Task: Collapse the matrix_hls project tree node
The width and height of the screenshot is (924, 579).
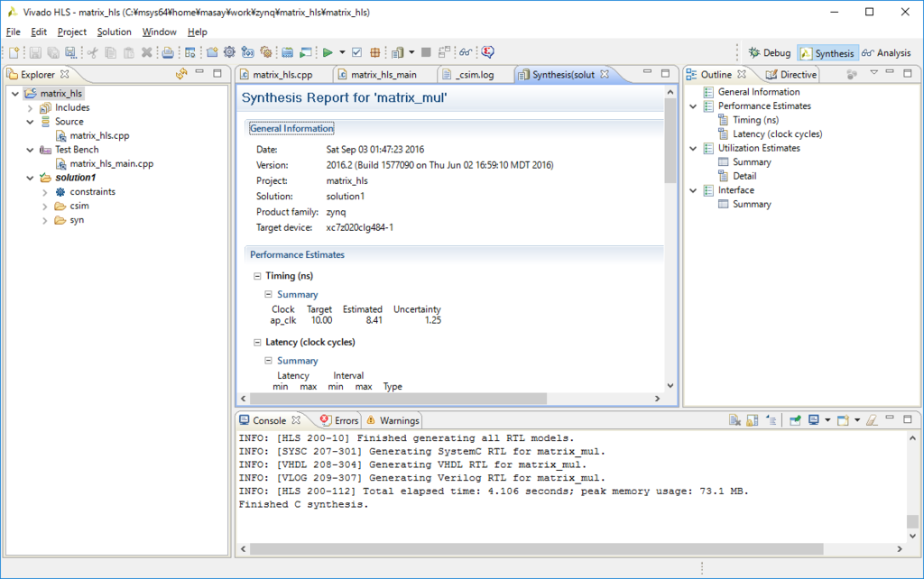Action: [15, 94]
